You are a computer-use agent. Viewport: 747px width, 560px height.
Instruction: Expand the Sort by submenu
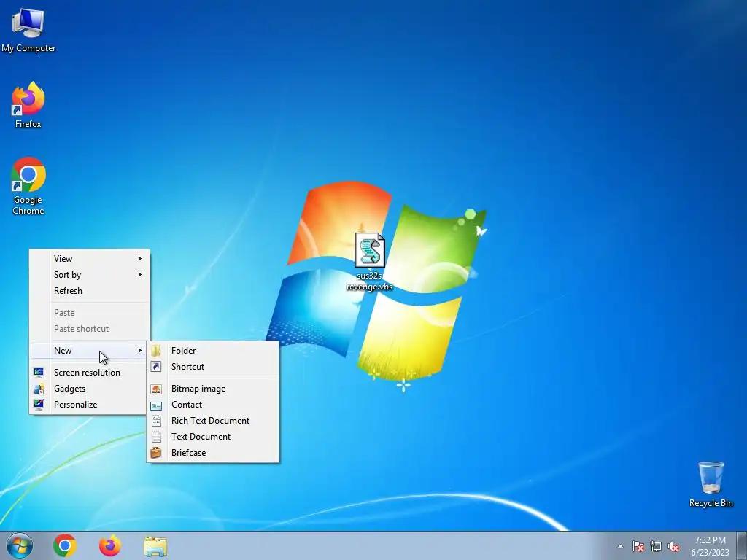[x=90, y=275]
